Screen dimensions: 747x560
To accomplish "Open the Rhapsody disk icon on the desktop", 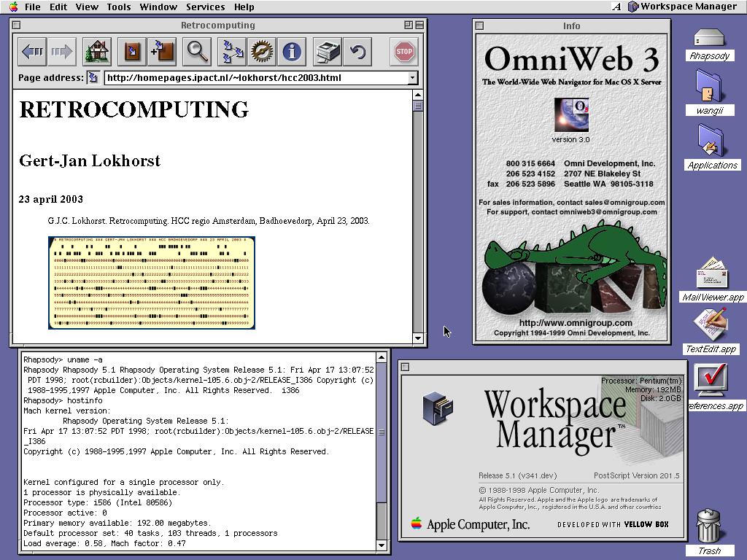I will (709, 38).
